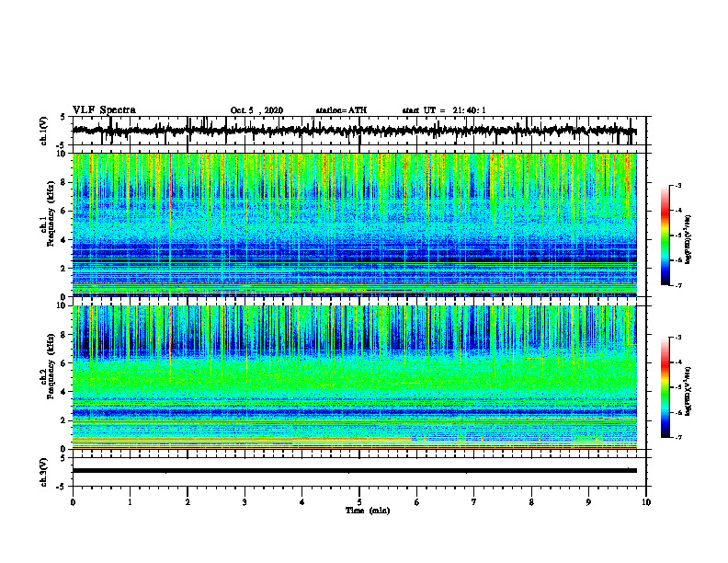Click the "8" kHz tick of ch.1 spectrogram

tap(64, 182)
